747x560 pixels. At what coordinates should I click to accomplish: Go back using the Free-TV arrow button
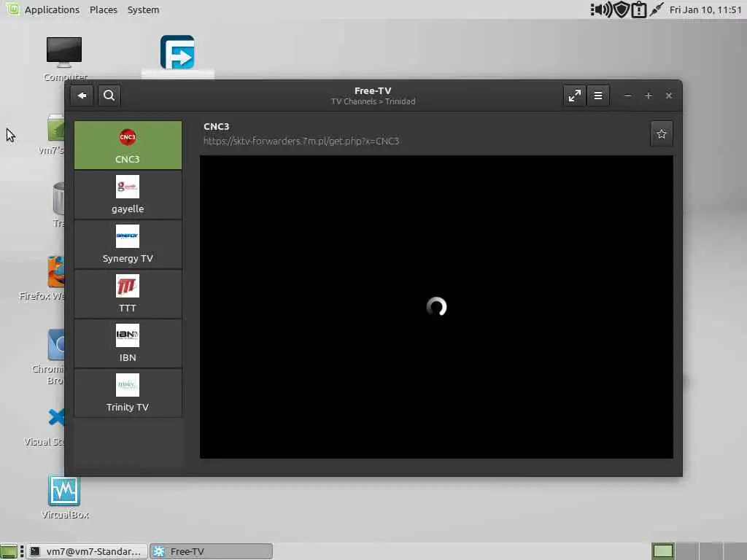[x=82, y=96]
